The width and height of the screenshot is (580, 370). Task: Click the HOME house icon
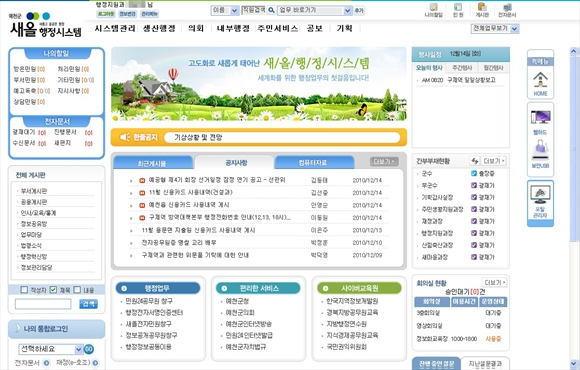pyautogui.click(x=540, y=80)
